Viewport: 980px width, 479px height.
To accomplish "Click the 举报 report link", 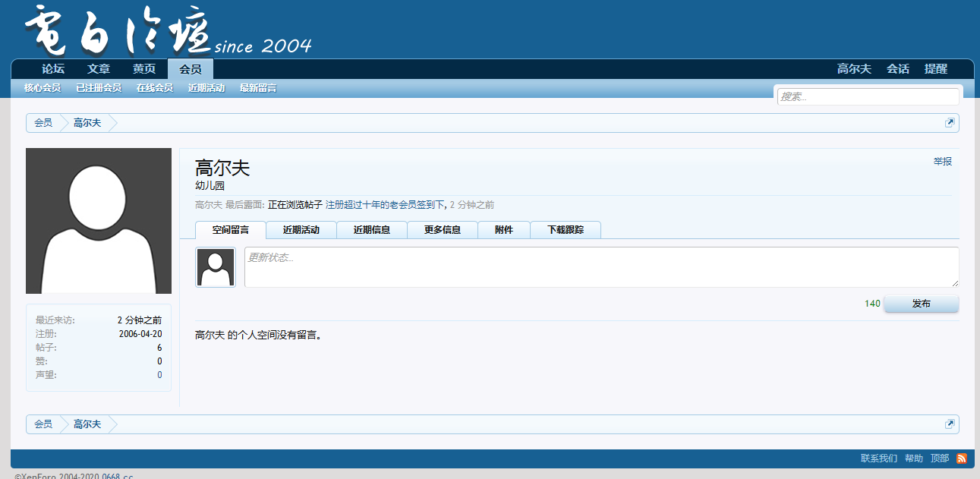I will 942,162.
